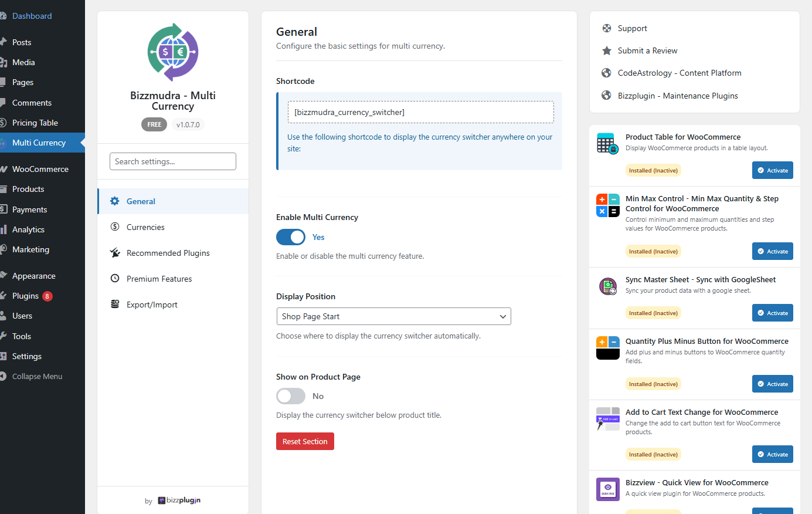Screen dimensions: 812x514
Task: Open the WooCommerce admin menu item
Action: (x=42, y=169)
